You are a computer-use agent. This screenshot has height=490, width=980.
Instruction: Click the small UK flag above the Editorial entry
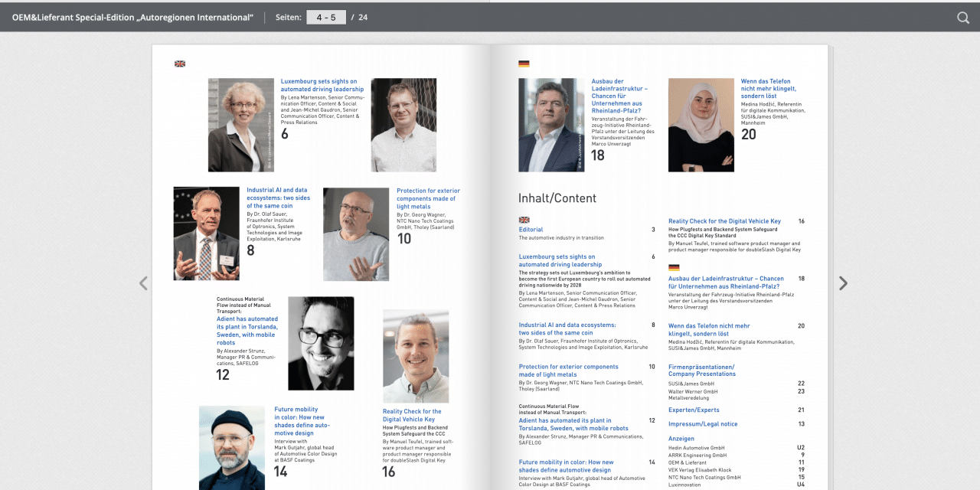[524, 220]
